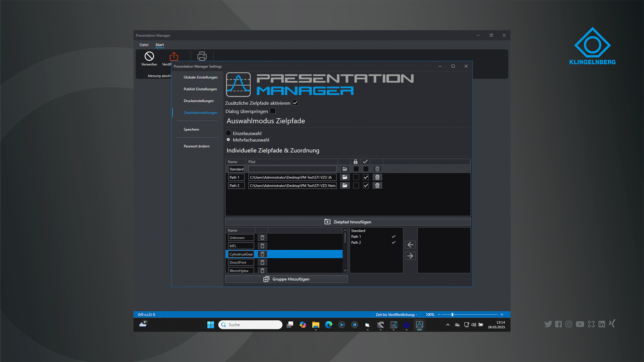Open Copilot from taskbar
644x362 pixels.
tap(303, 325)
